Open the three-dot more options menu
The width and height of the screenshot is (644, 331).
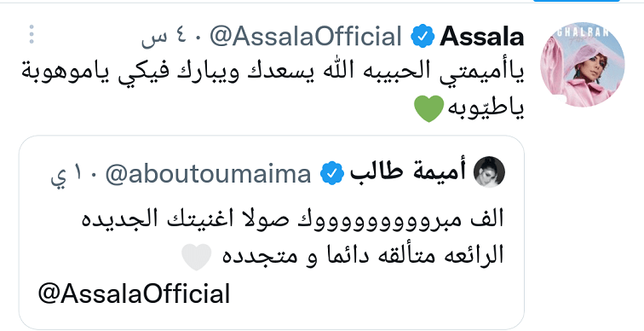32,34
